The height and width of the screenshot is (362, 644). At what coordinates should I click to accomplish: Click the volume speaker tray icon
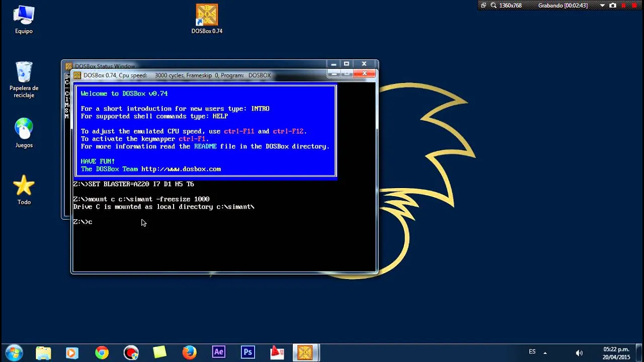pyautogui.click(x=579, y=353)
